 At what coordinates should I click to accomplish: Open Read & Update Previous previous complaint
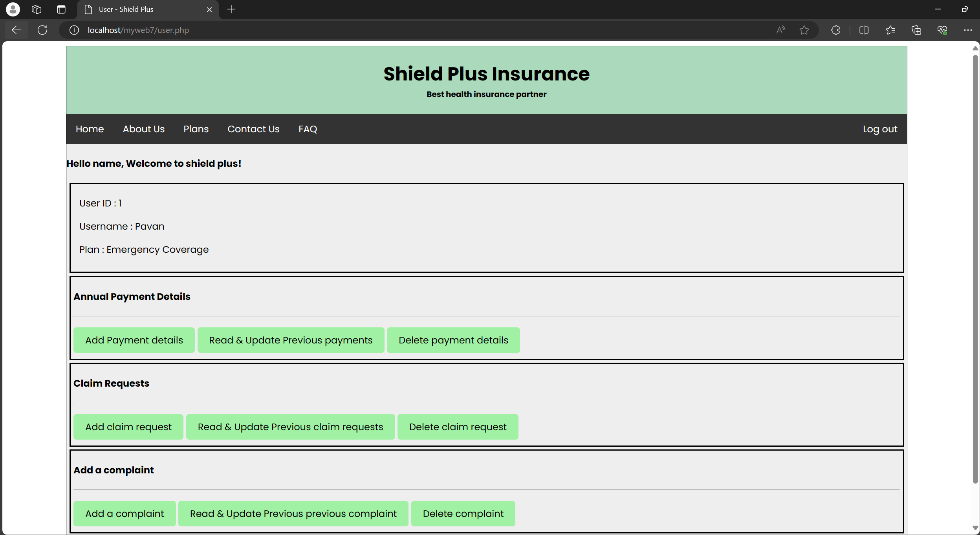(293, 513)
